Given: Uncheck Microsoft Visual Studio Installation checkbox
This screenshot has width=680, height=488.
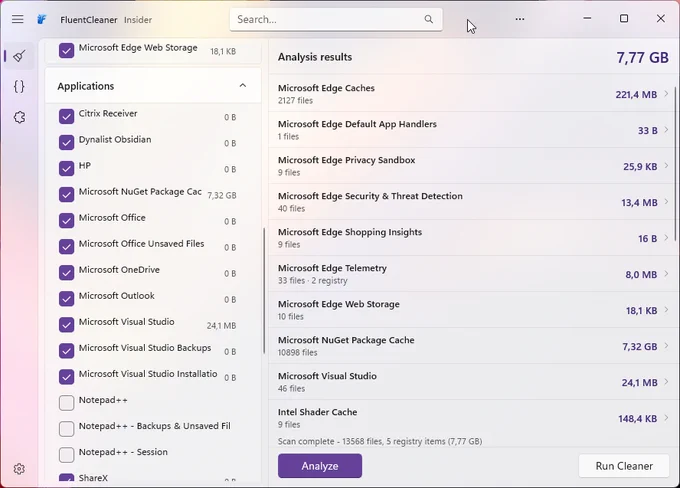Looking at the screenshot, I should [x=66, y=377].
